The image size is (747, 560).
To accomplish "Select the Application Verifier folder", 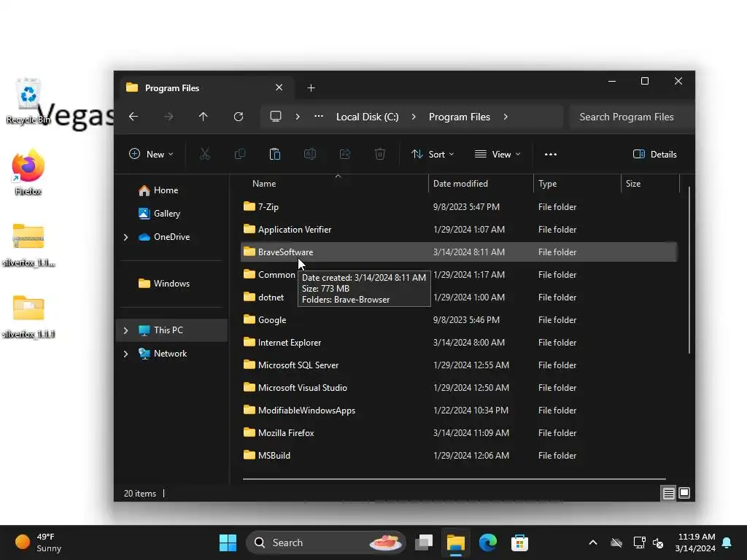I will point(459,229).
